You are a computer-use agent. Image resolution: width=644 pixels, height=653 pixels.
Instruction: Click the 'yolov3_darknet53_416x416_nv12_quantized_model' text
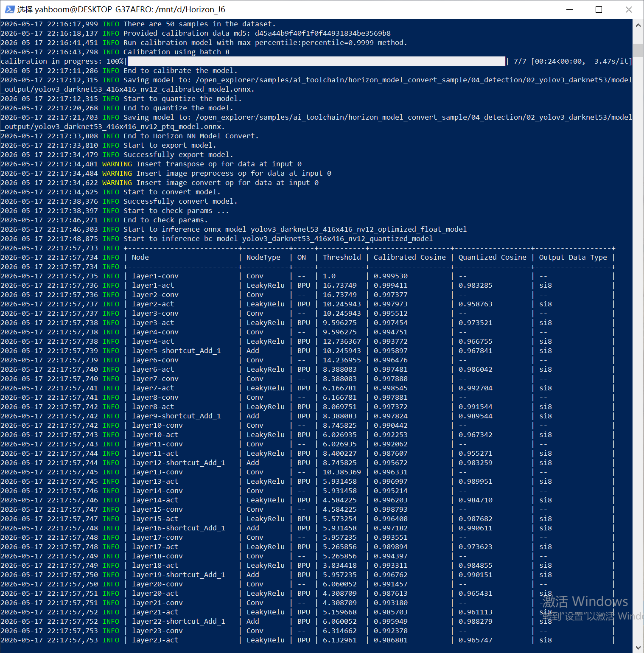(338, 238)
